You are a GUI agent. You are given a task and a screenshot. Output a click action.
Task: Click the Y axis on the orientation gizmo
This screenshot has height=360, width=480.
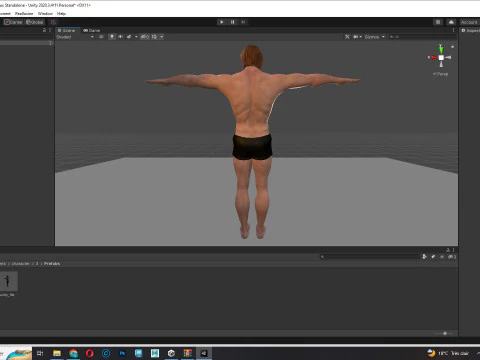[441, 49]
